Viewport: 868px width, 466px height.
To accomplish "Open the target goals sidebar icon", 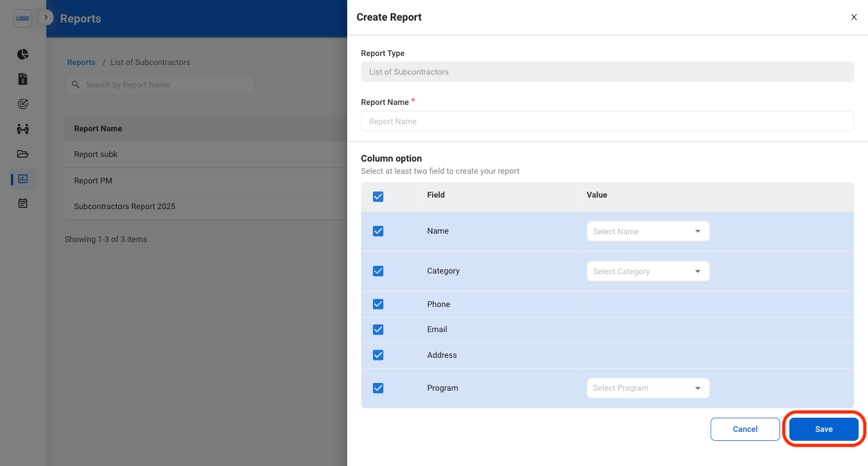I will coord(23,104).
